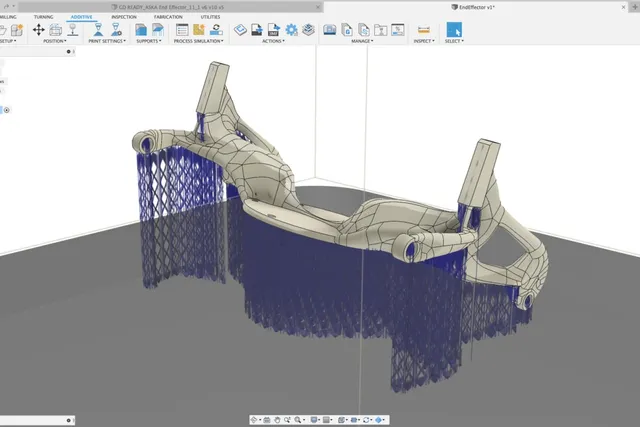Screen dimensions: 640x427
Task: Click the dot icon on the comments panel
Action: [68, 420]
